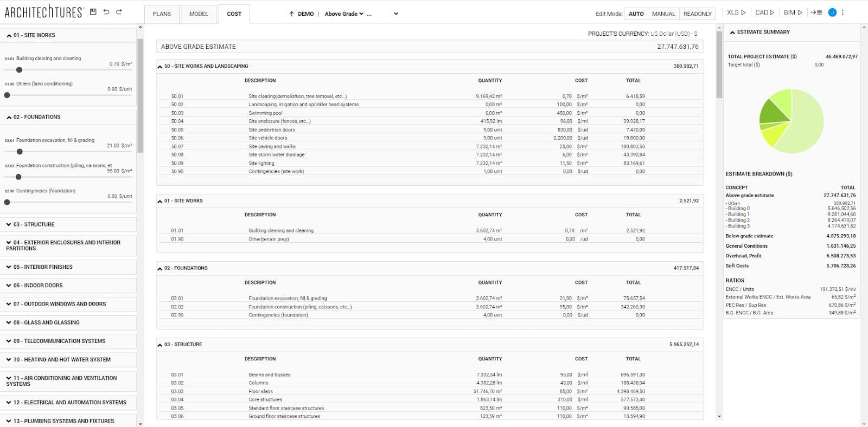The image size is (868, 427).
Task: Click the up arrow next to DEMO
Action: click(291, 14)
